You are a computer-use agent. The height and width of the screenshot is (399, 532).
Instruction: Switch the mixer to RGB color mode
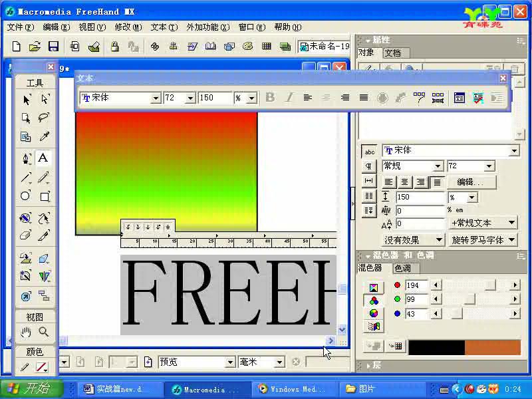point(374,301)
